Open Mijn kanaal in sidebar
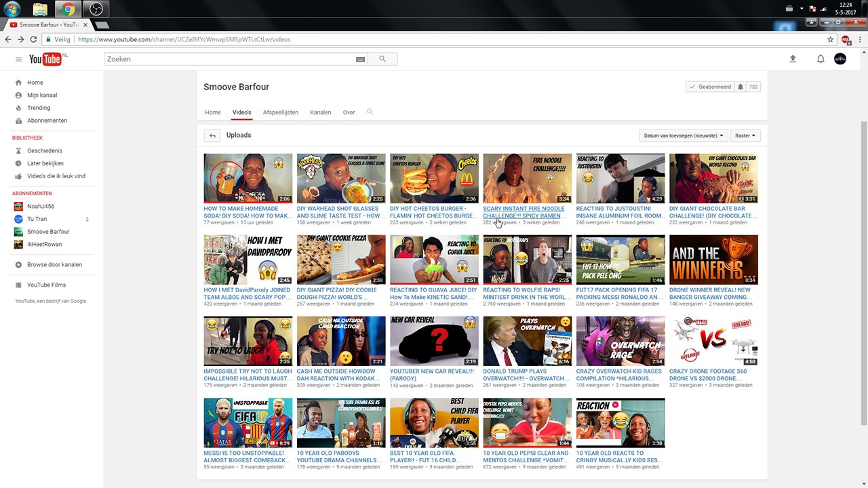Screen dimensions: 868x488 coord(42,96)
